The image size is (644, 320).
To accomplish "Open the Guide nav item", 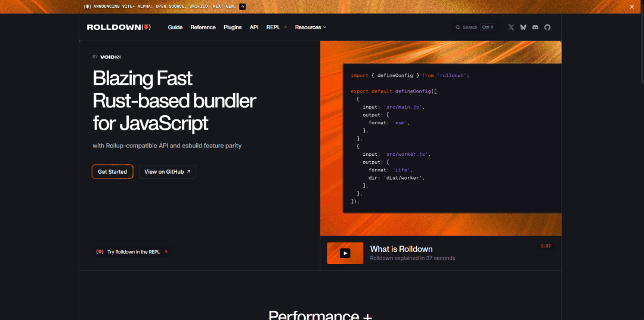I will [175, 27].
